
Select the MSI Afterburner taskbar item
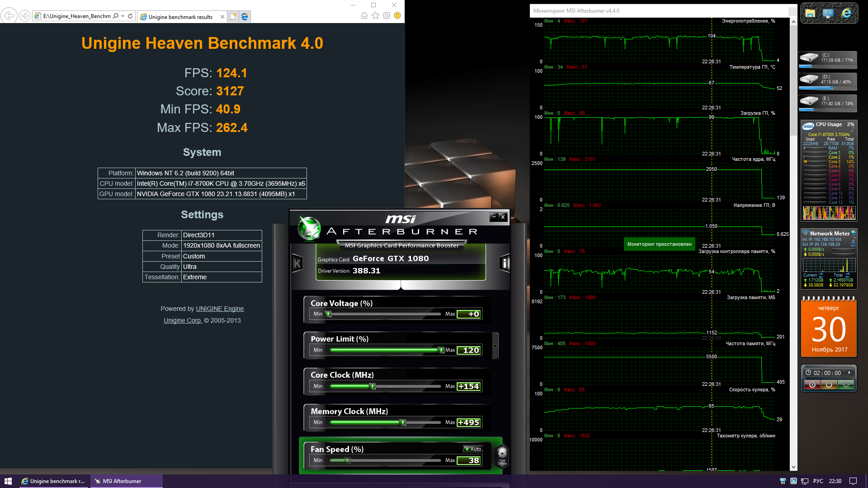[122, 481]
